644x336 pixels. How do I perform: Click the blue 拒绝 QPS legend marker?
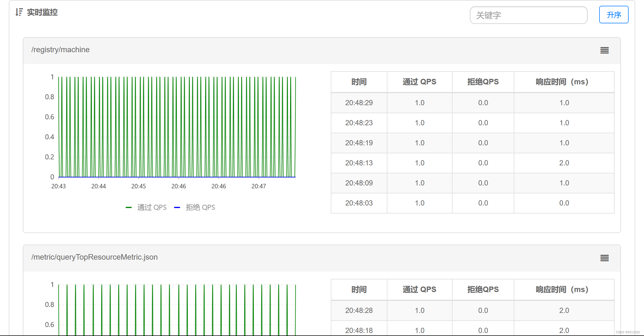pos(177,207)
